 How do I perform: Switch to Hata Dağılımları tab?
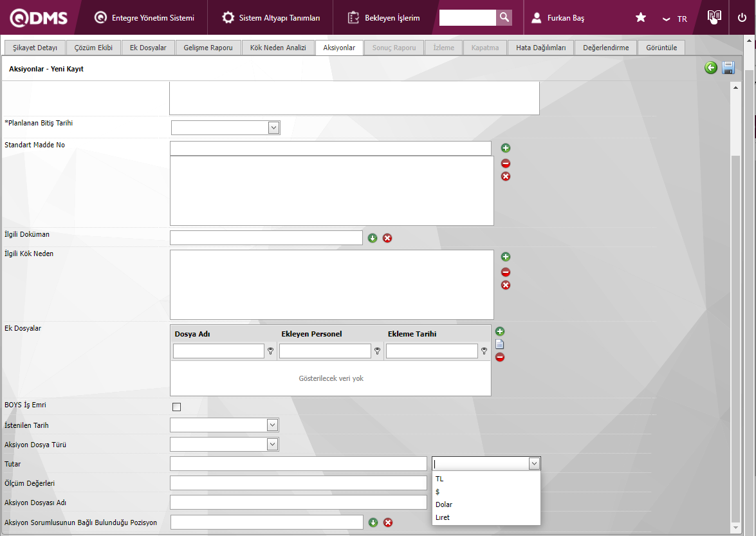pos(541,48)
